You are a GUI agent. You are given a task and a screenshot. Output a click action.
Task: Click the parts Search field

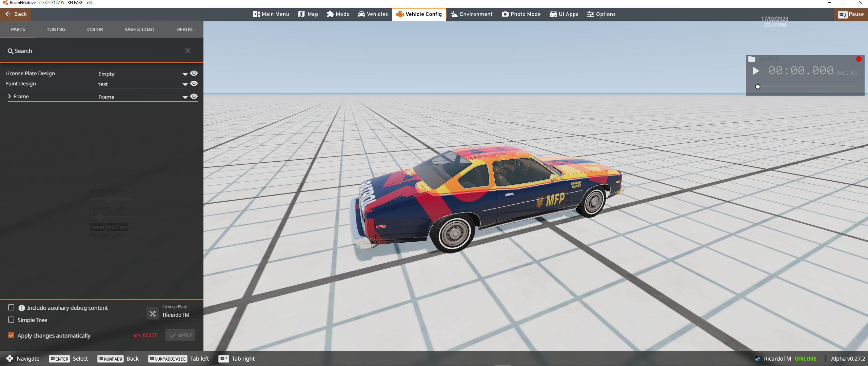pyautogui.click(x=92, y=51)
